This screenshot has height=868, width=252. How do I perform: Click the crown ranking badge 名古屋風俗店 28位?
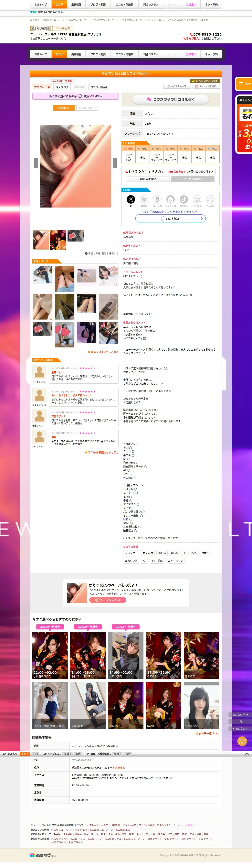pos(205,81)
